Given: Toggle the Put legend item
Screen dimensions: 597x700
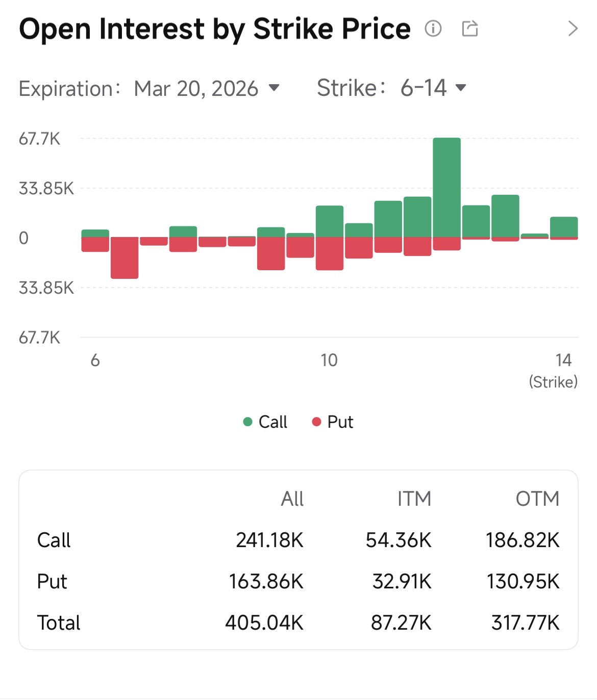Looking at the screenshot, I should click(x=333, y=422).
